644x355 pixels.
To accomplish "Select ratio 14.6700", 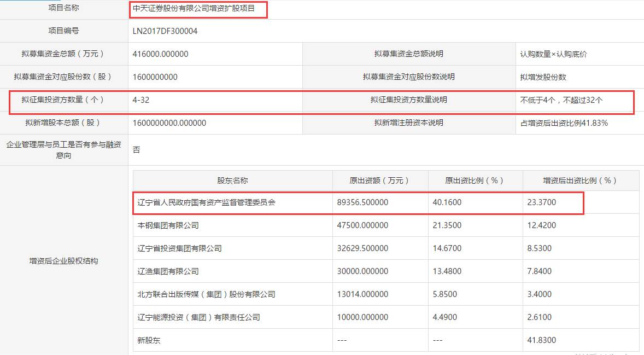I will 447,248.
